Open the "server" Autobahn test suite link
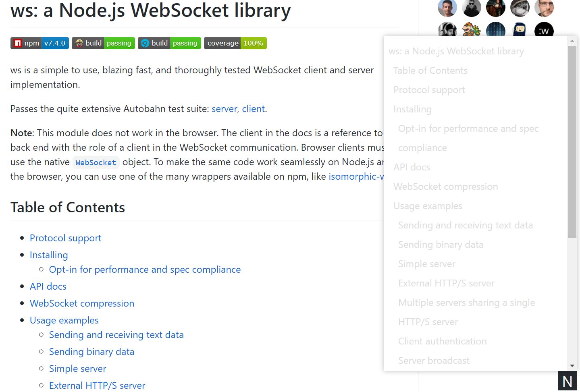The width and height of the screenshot is (580, 392). tap(224, 109)
